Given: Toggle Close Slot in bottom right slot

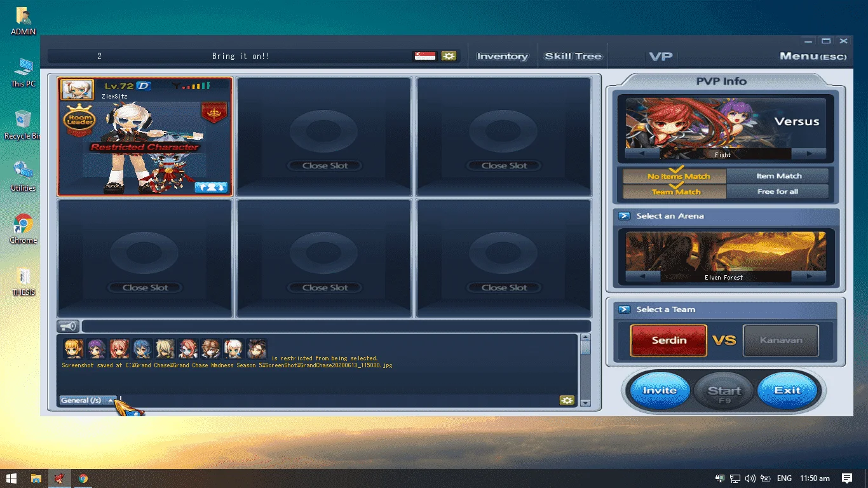Looking at the screenshot, I should pyautogui.click(x=505, y=287).
